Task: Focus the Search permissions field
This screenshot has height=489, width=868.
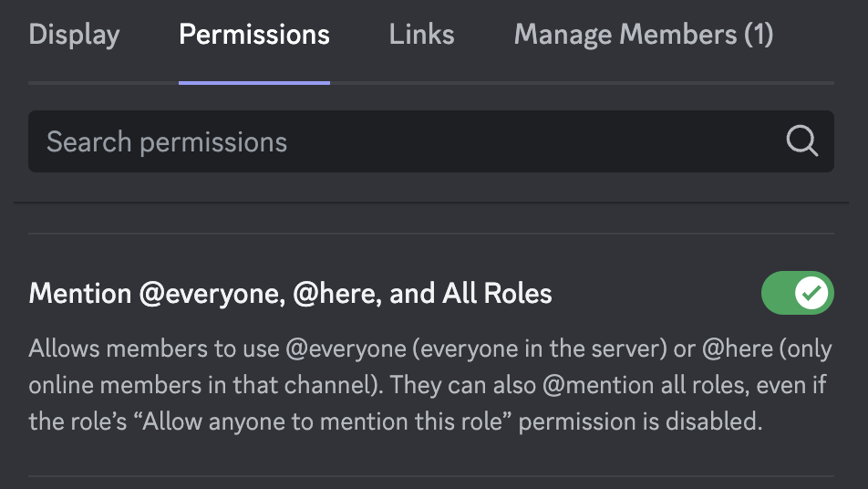Action: coord(431,141)
